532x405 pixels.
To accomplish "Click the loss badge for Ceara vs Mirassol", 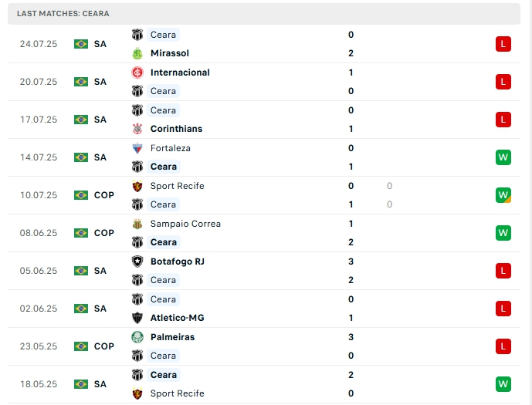I will (x=503, y=44).
